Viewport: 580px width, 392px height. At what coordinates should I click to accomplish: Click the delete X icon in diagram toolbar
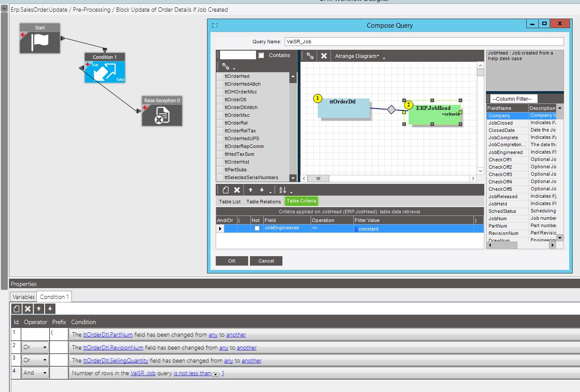pyautogui.click(x=324, y=56)
